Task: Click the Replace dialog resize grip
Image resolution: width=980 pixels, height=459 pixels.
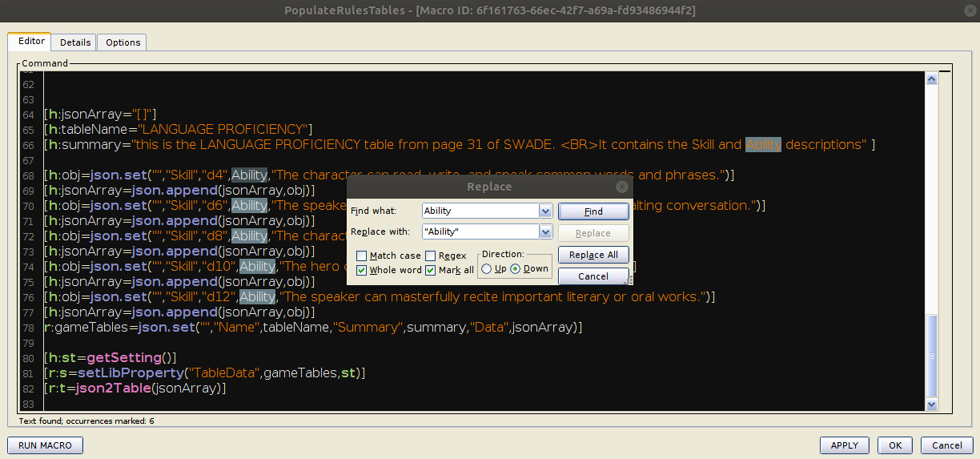Action: [x=629, y=282]
